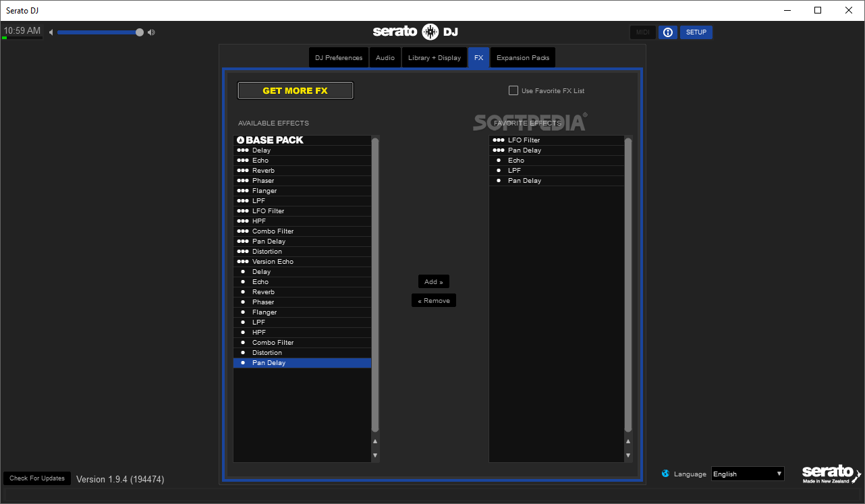This screenshot has height=504, width=865.
Task: Click the SETUP button
Action: (696, 32)
